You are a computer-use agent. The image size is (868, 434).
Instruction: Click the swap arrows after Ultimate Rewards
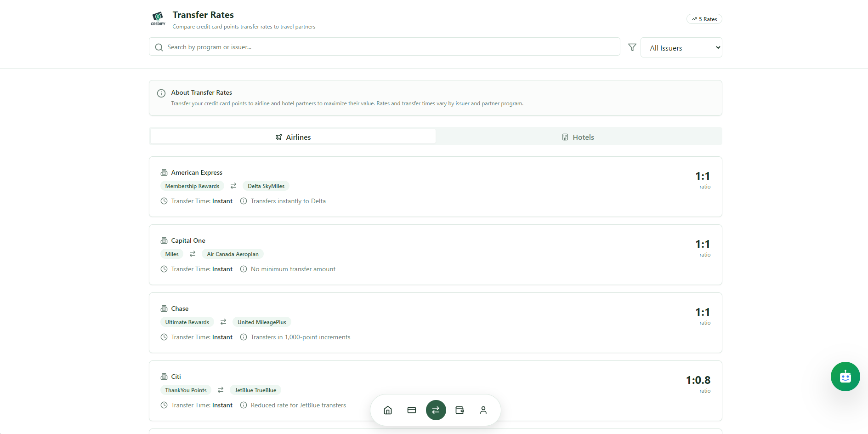click(x=223, y=322)
